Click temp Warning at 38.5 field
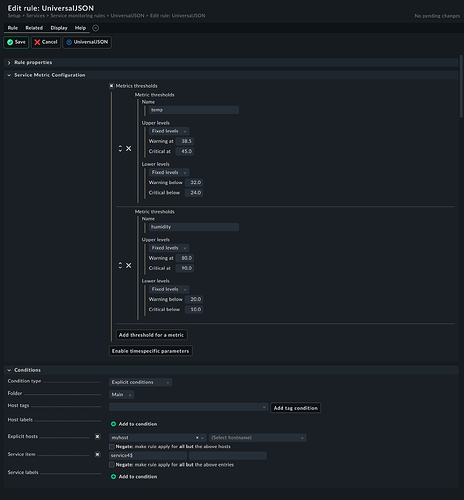 coord(185,141)
